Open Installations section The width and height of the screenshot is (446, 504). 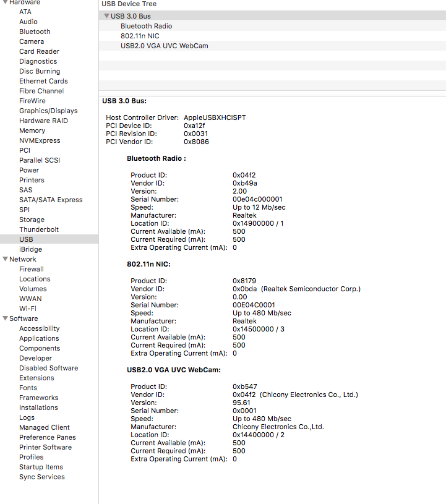[x=38, y=408]
